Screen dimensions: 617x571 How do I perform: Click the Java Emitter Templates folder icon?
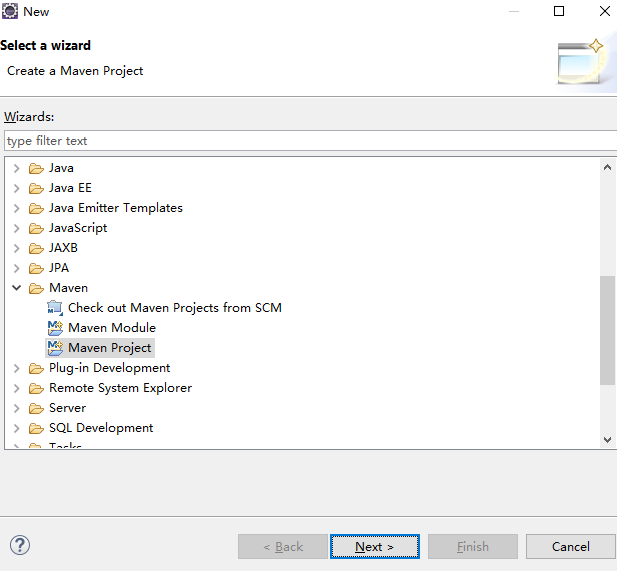tap(36, 208)
